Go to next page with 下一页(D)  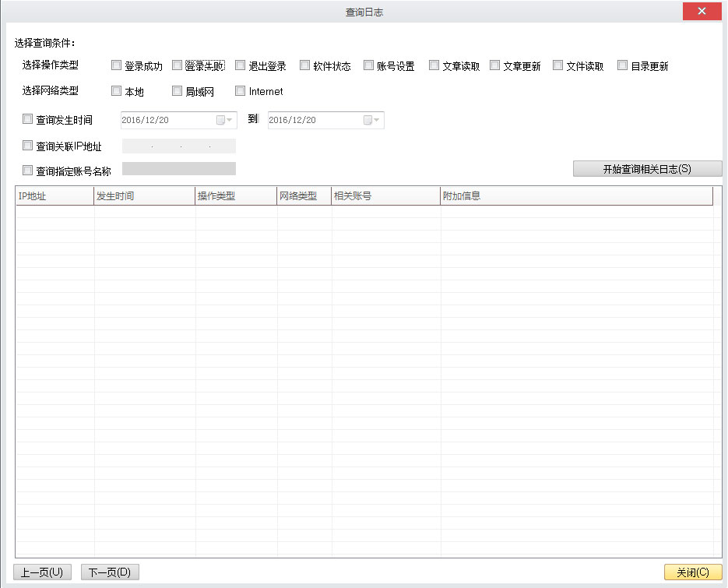[110, 572]
